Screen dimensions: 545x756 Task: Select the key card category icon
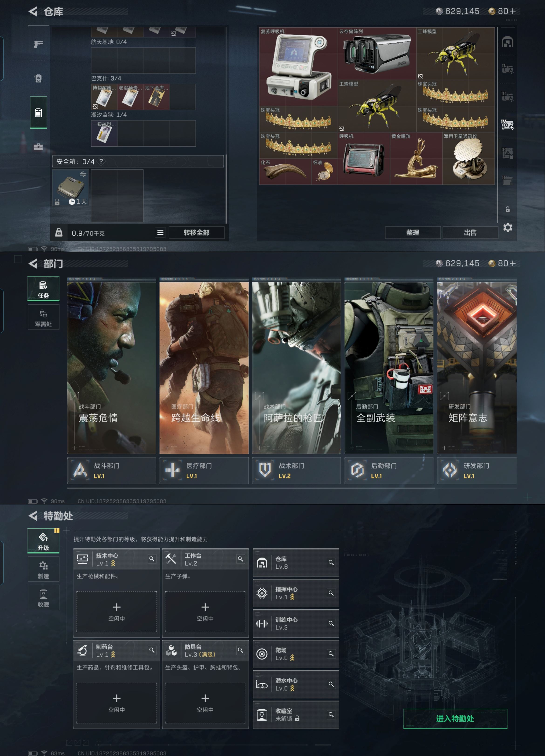(x=38, y=113)
